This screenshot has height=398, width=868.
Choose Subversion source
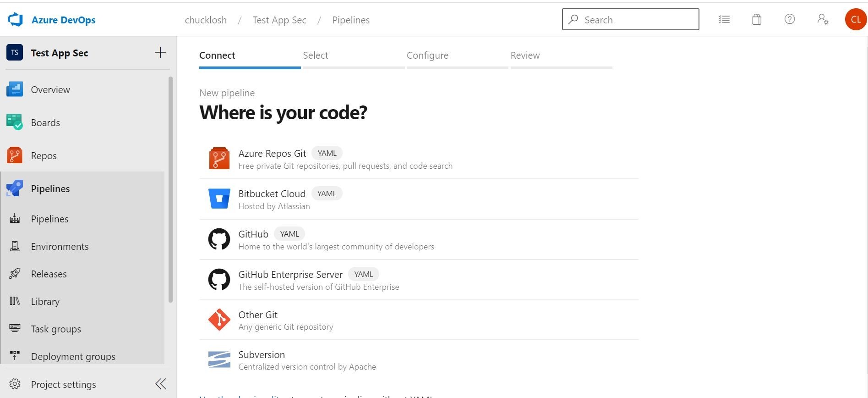(x=419, y=360)
